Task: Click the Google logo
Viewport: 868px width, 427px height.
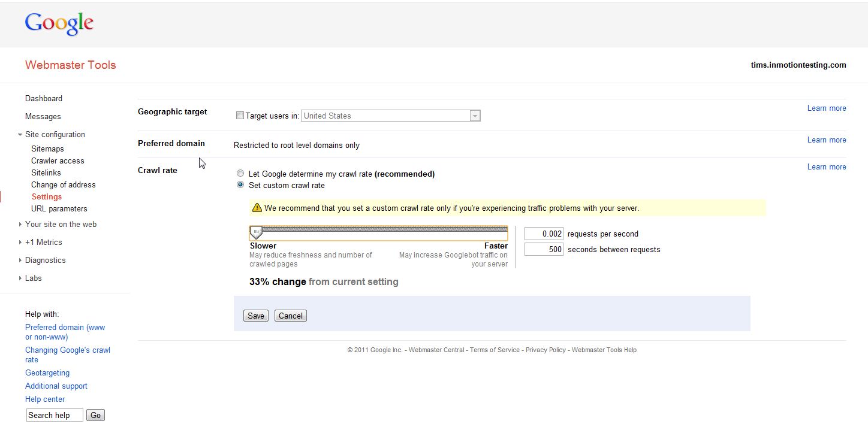Action: [x=59, y=24]
